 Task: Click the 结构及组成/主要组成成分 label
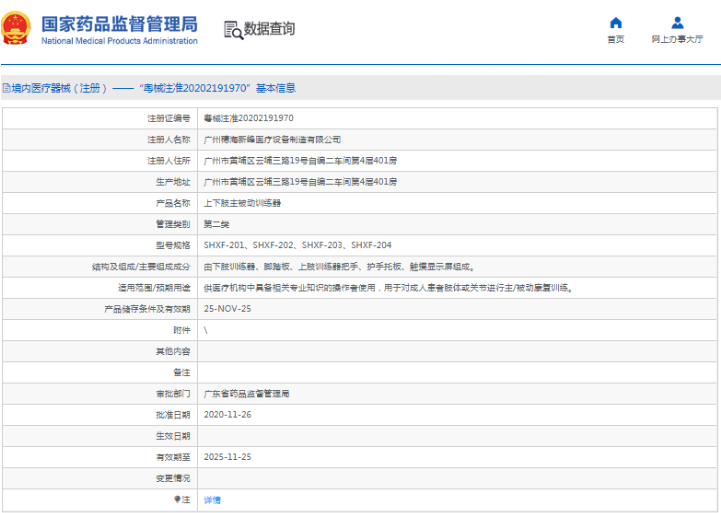point(141,266)
